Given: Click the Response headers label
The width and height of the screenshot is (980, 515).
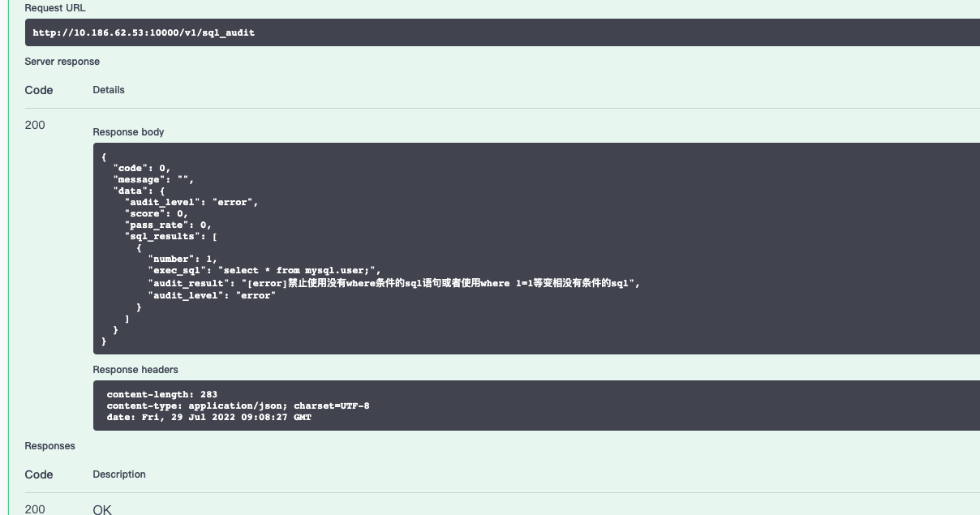Looking at the screenshot, I should point(137,370).
